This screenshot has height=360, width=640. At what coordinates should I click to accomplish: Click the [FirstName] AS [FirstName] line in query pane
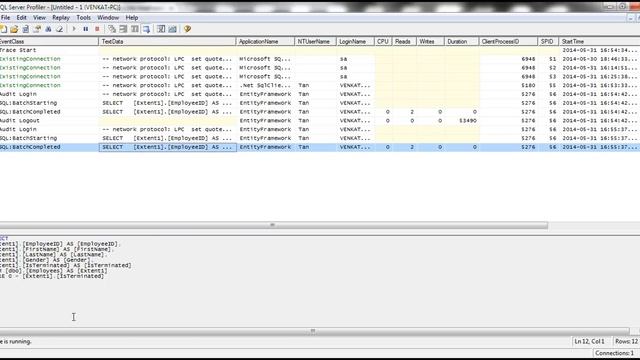(56, 249)
